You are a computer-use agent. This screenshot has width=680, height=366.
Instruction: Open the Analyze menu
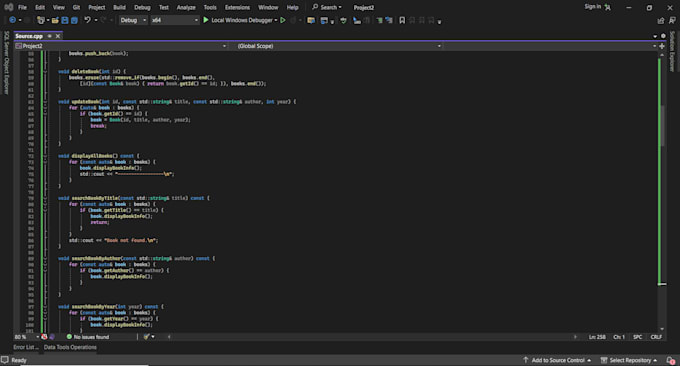pyautogui.click(x=186, y=7)
